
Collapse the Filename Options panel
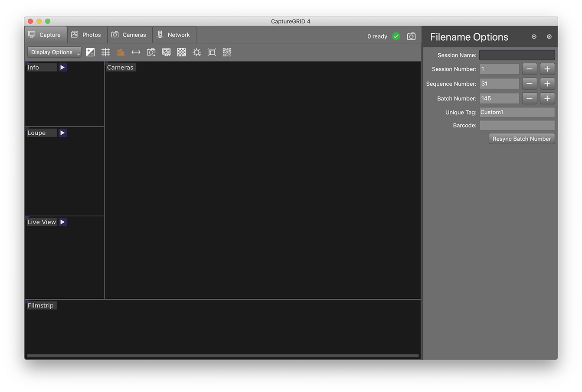pos(534,36)
